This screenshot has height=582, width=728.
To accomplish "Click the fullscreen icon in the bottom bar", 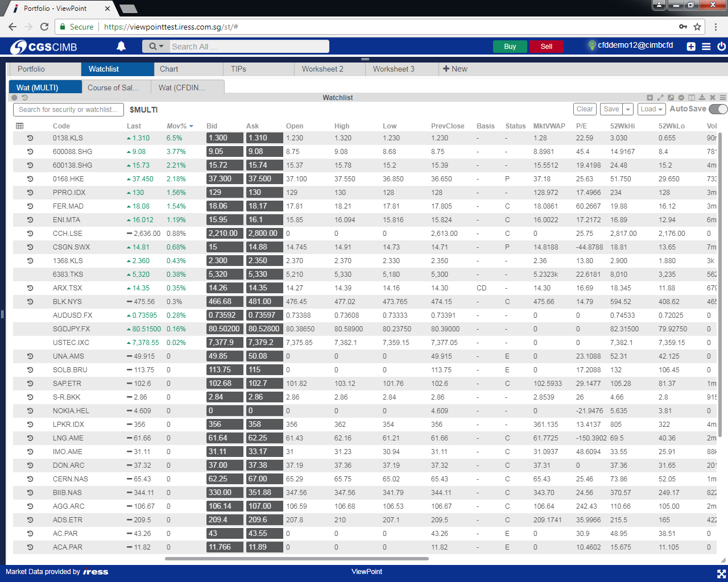I will (721, 573).
